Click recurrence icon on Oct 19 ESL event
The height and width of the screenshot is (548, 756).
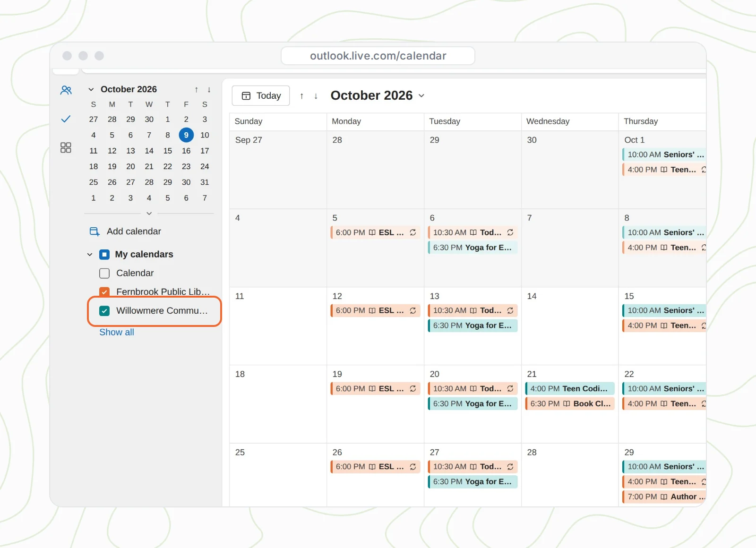point(412,388)
